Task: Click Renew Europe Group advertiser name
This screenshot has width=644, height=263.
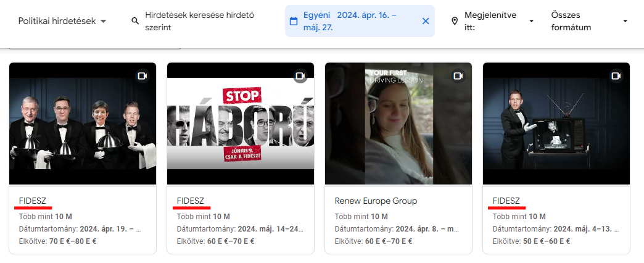Action: click(376, 201)
